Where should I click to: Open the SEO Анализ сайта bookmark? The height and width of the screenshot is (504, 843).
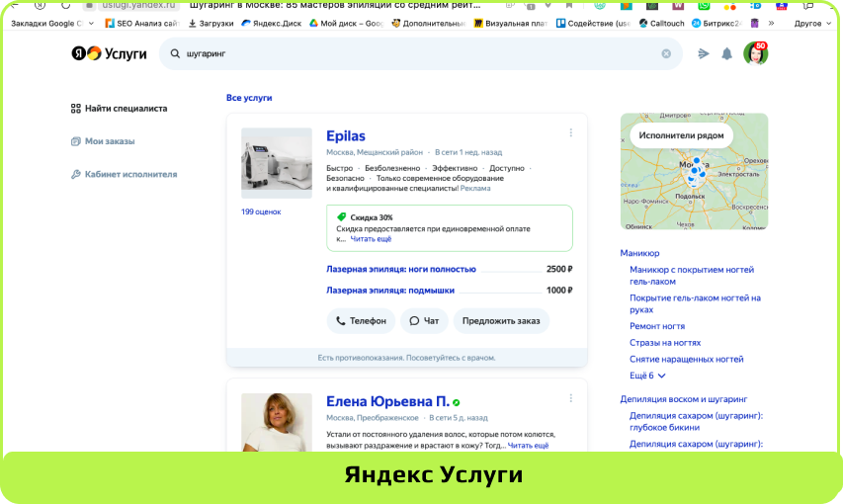[x=142, y=23]
